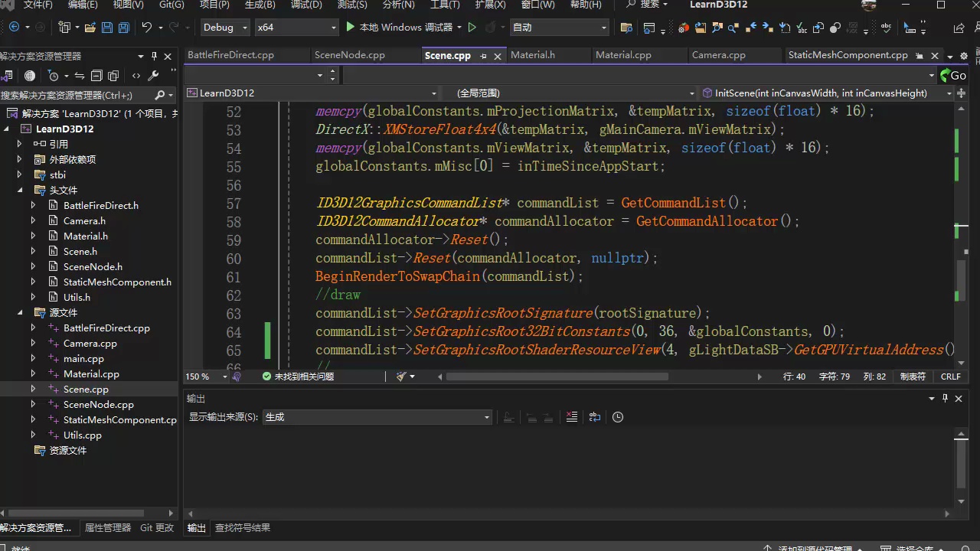This screenshot has width=980, height=551.
Task: Open the 调试(D) menu
Action: 306,5
